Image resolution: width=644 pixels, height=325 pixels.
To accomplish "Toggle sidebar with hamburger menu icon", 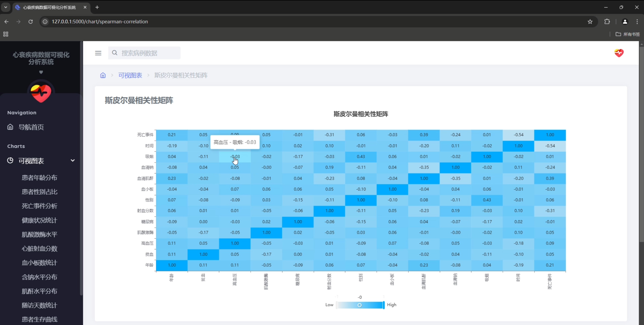I will click(x=98, y=53).
